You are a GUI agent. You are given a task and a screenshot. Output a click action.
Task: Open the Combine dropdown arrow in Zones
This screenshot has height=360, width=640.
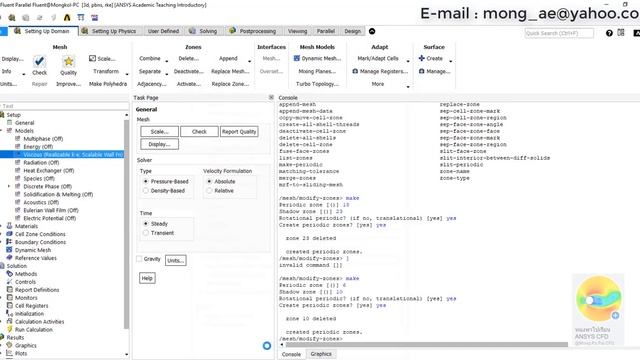(167, 61)
